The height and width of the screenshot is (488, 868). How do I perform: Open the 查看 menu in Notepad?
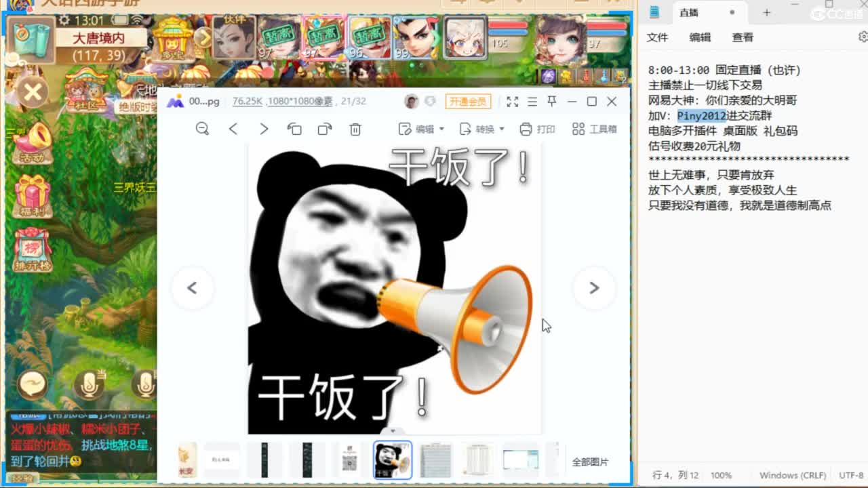click(x=743, y=37)
